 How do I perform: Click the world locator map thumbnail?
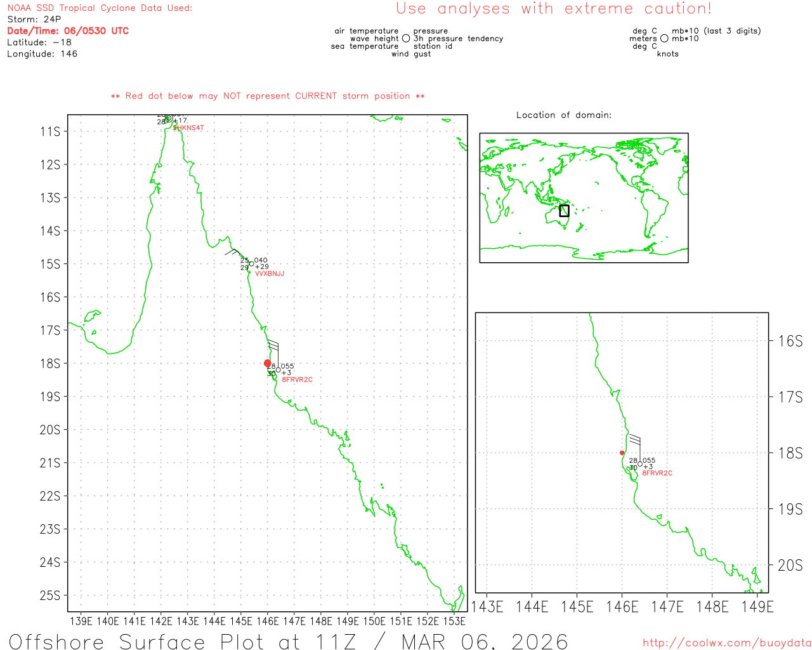(x=584, y=198)
